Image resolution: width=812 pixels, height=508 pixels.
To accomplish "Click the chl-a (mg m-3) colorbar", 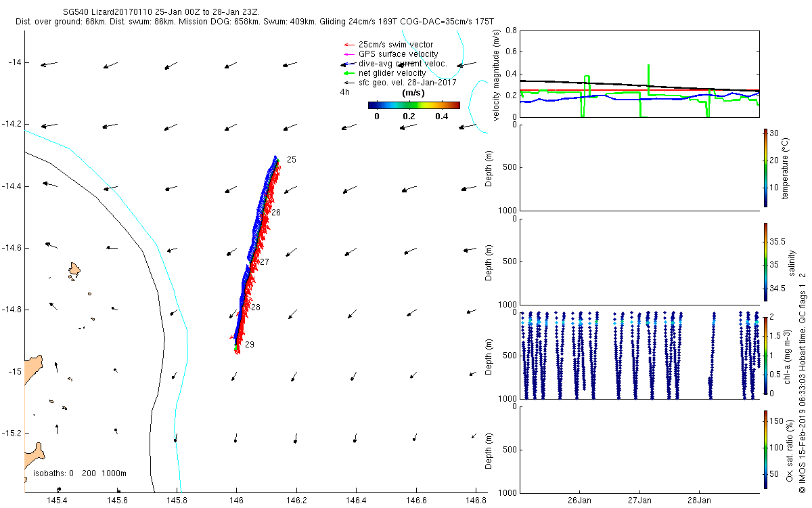I will 766,355.
